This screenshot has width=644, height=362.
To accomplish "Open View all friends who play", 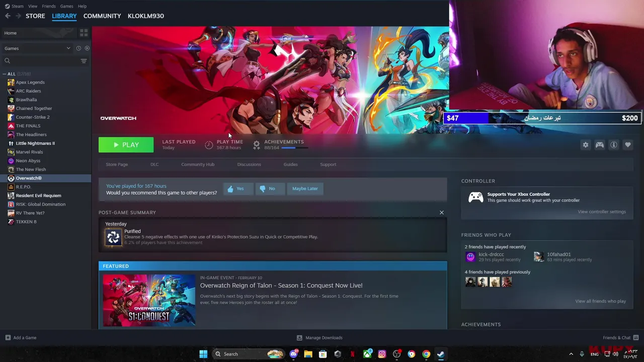I will [x=600, y=301].
